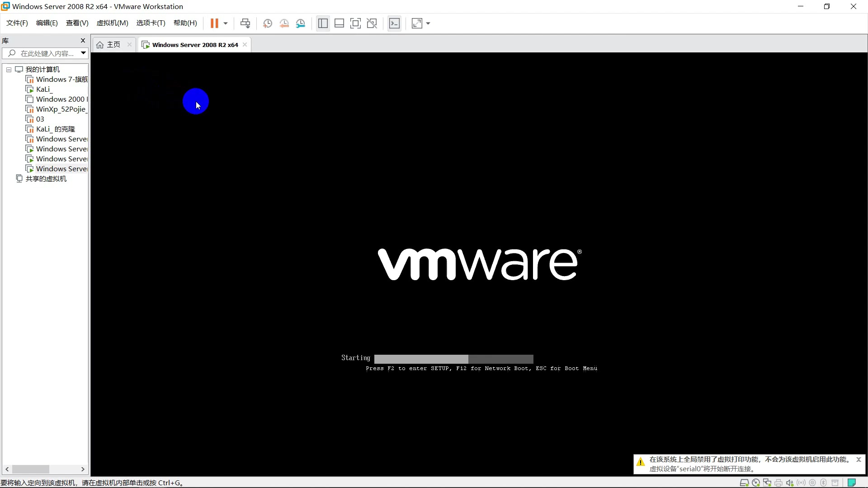Toggle the thumbnail bar view

click(339, 23)
